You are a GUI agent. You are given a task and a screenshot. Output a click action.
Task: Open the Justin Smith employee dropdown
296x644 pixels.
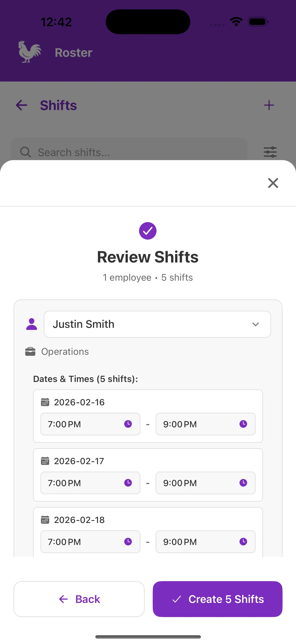[x=157, y=324]
